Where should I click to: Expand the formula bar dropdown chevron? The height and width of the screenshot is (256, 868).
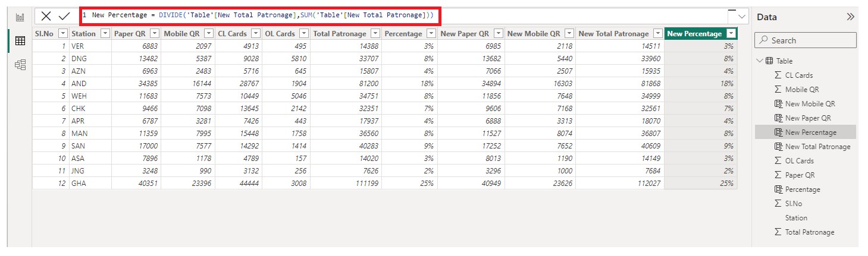tap(742, 17)
